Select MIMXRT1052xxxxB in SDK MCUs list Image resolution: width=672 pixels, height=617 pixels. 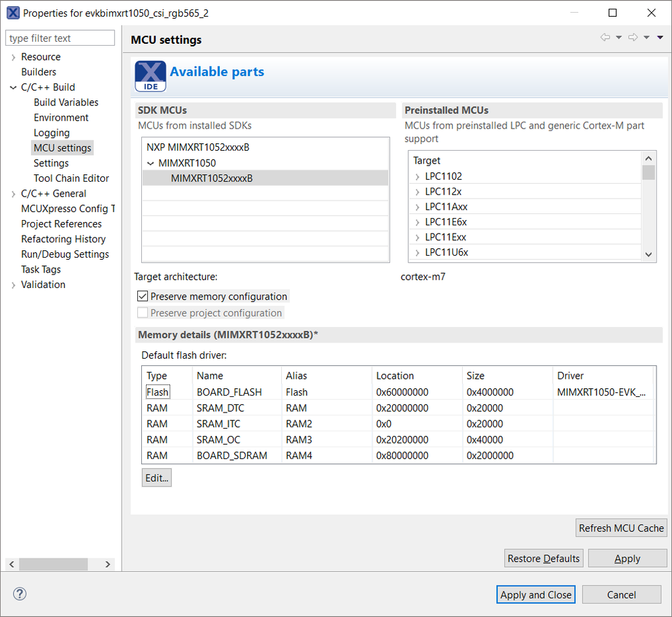[x=265, y=178]
